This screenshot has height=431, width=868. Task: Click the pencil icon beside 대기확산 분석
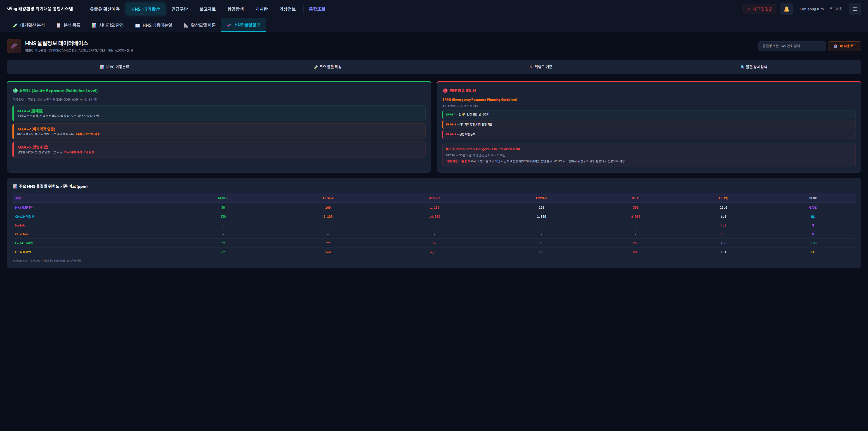coord(15,26)
